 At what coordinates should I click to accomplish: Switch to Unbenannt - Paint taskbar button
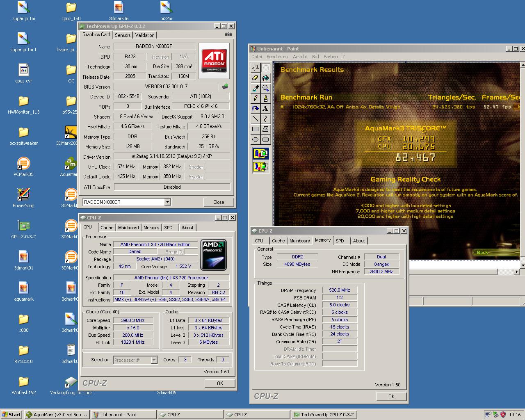coord(123,415)
